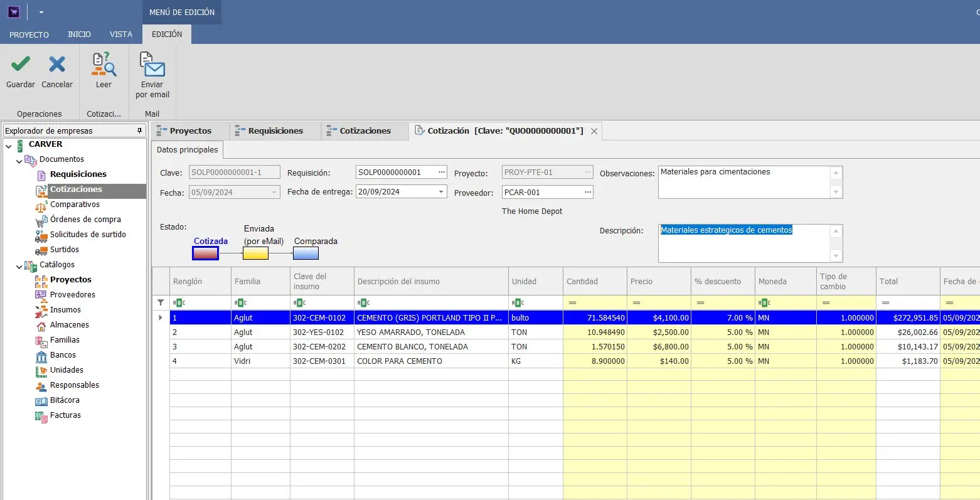The width and height of the screenshot is (980, 500).
Task: Open the Fecha de entrega dropdown
Action: (x=441, y=192)
